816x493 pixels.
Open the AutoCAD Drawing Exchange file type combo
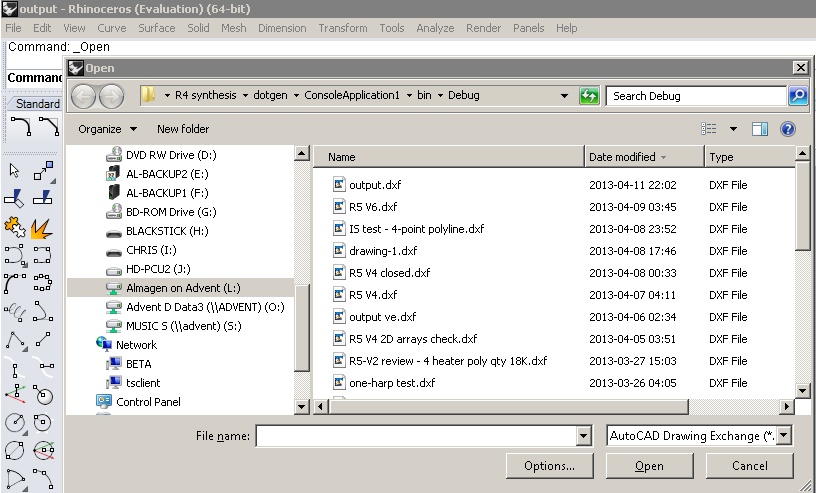[699, 436]
